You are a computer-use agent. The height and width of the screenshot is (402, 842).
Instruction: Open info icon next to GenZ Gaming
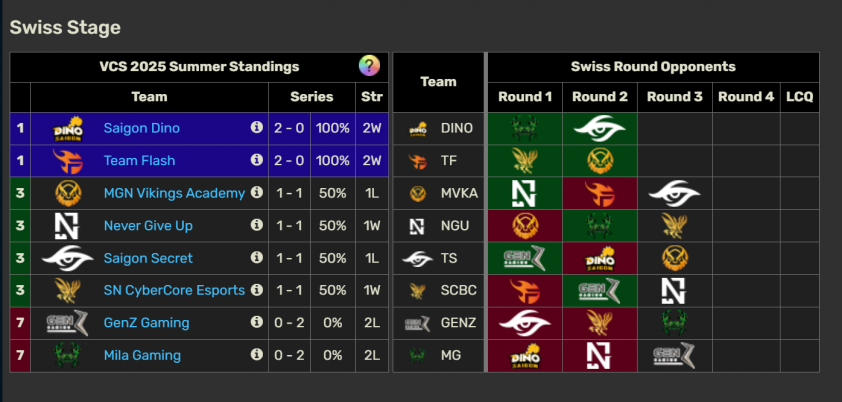coord(257,322)
